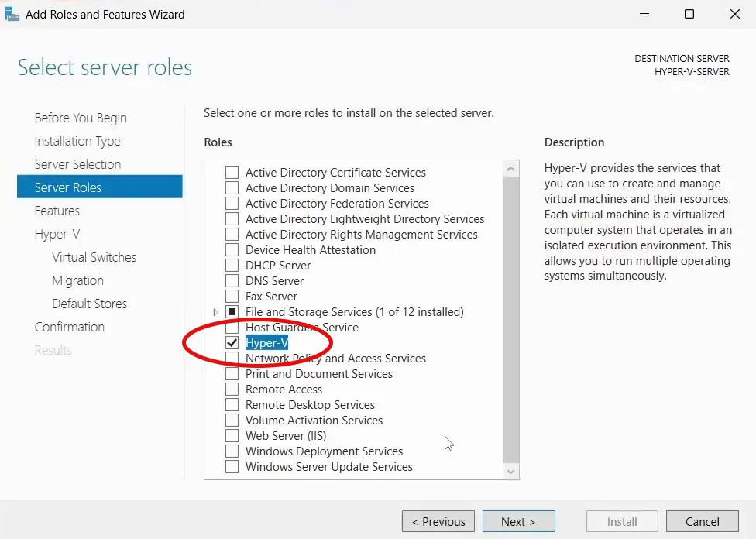Check Active Directory Lightweight Directory Services checkbox
The width and height of the screenshot is (756, 539).
coord(232,218)
